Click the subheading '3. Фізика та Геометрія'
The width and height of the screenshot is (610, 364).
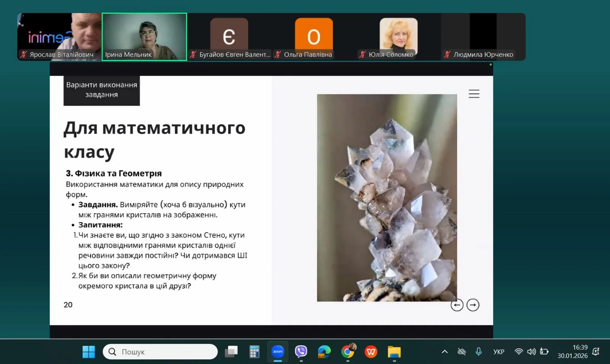click(114, 173)
